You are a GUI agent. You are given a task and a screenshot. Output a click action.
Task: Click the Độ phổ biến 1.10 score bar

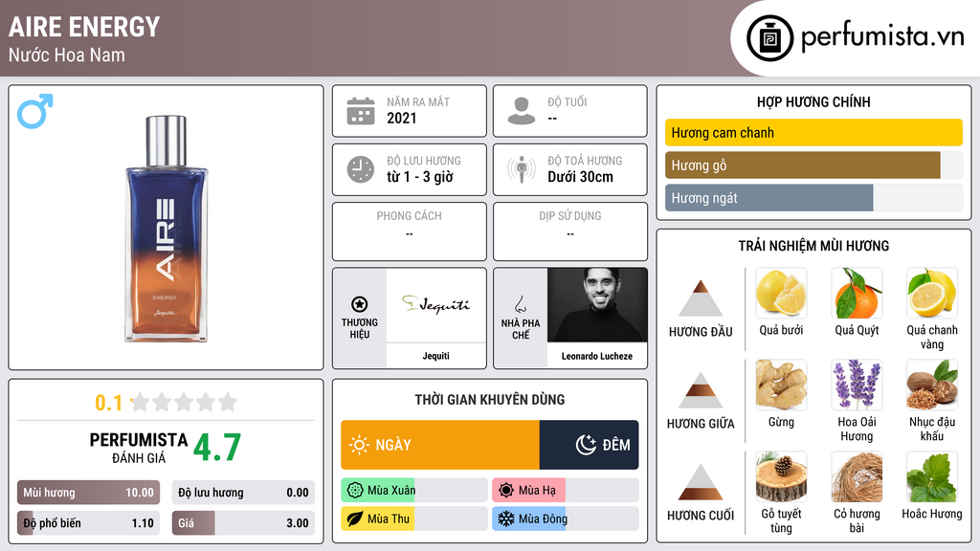(88, 523)
